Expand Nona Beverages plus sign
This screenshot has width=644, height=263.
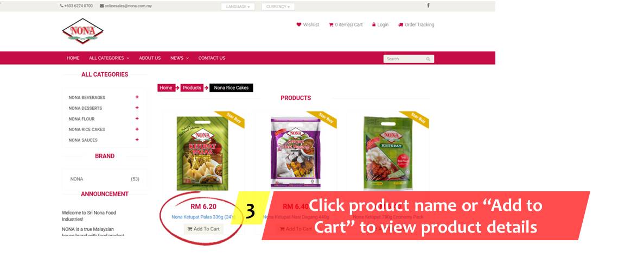click(137, 97)
